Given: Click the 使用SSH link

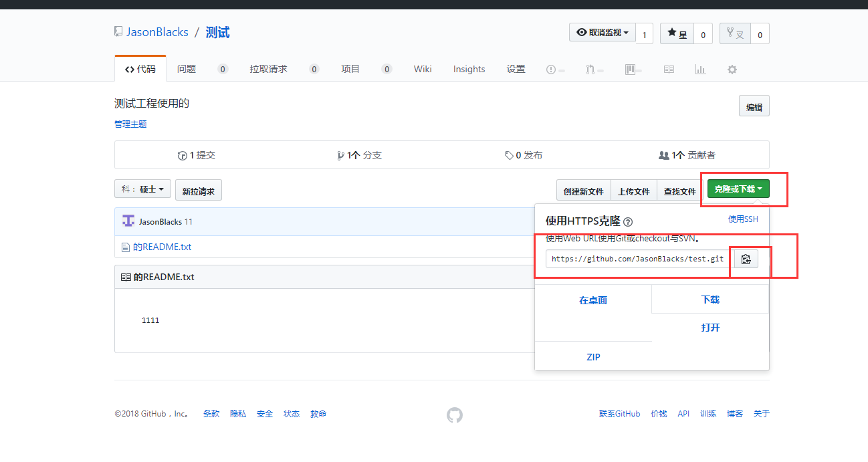Looking at the screenshot, I should pos(743,219).
